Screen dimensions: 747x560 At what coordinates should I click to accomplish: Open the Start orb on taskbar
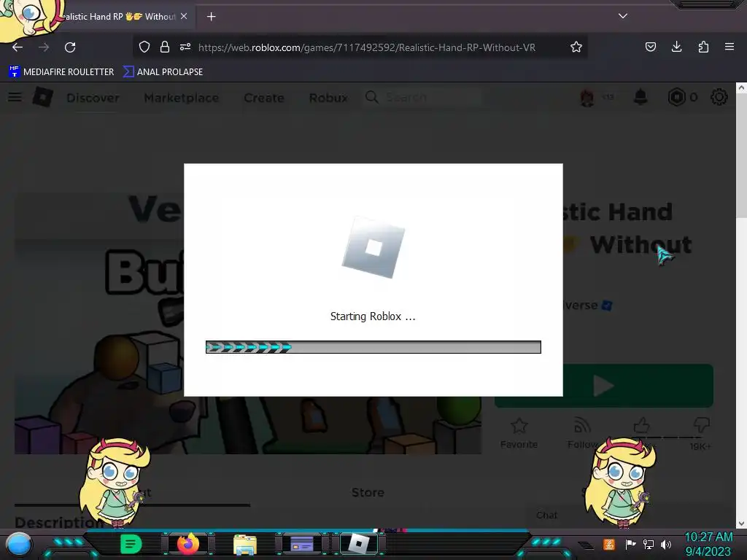click(18, 544)
